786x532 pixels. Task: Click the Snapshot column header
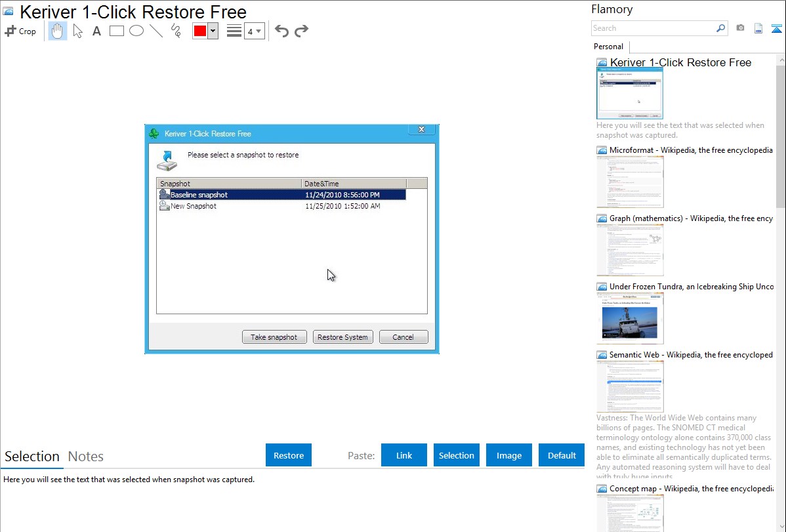pyautogui.click(x=229, y=184)
